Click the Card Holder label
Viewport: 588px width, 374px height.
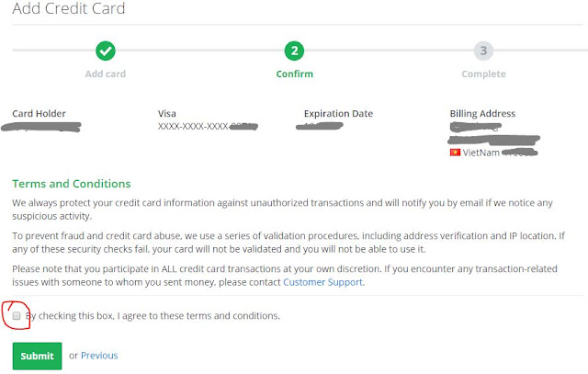click(x=39, y=114)
